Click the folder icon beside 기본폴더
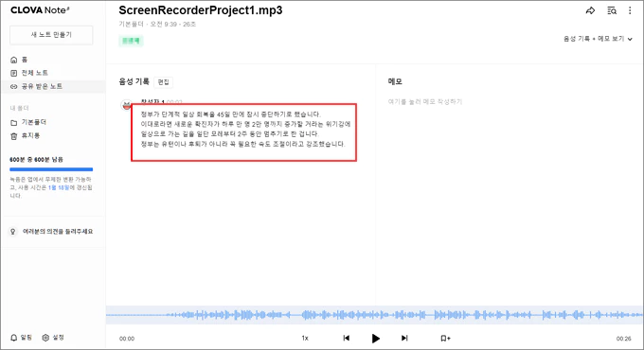The width and height of the screenshot is (644, 350). [14, 123]
